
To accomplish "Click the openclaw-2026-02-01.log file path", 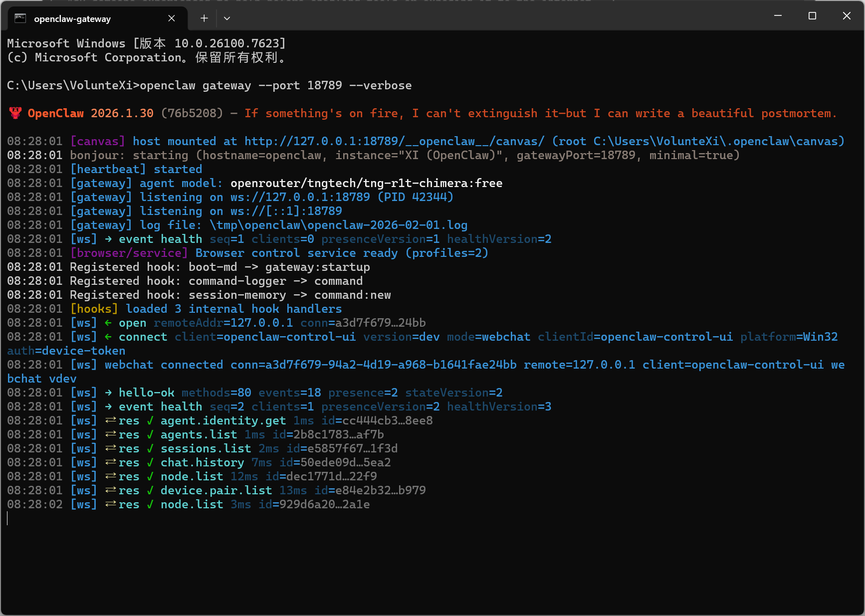I will [x=338, y=225].
